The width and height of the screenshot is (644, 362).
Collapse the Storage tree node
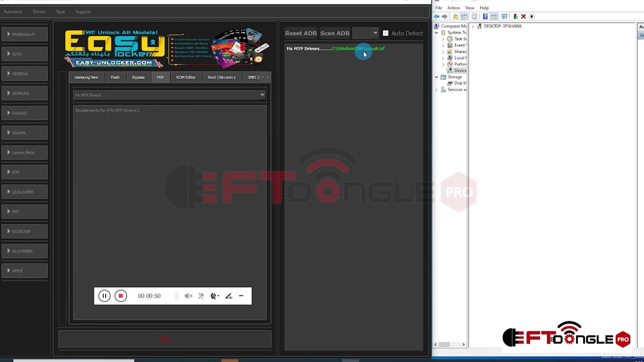click(x=437, y=77)
